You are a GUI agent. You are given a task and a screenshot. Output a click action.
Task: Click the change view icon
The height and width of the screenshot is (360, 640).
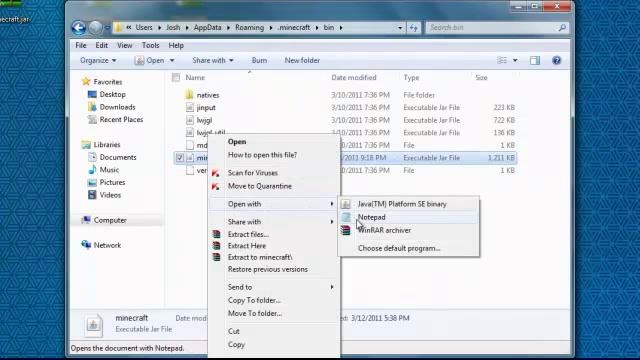pos(502,60)
